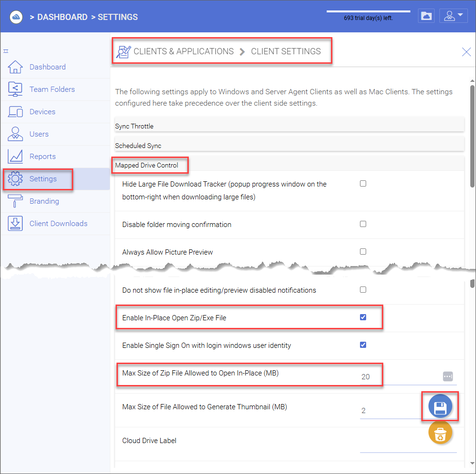Image resolution: width=476 pixels, height=474 pixels.
Task: Click SETTINGS in the top breadcrumb
Action: [118, 17]
